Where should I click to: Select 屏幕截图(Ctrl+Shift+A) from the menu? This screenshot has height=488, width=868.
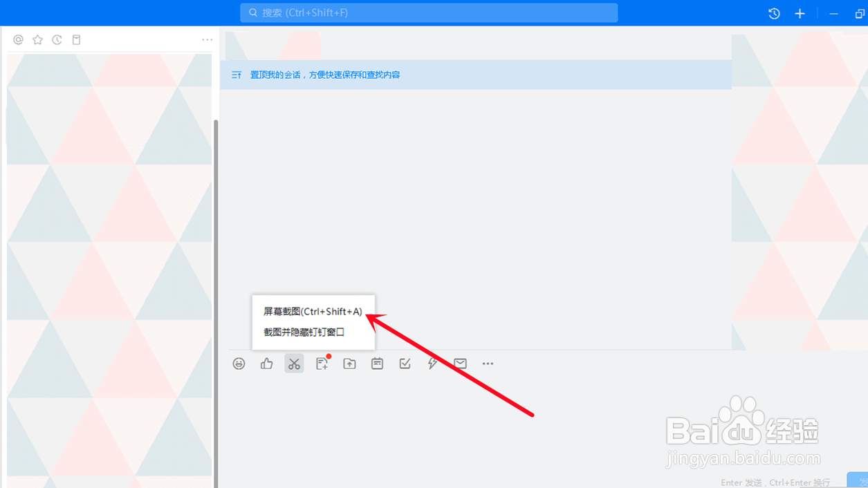pos(311,311)
